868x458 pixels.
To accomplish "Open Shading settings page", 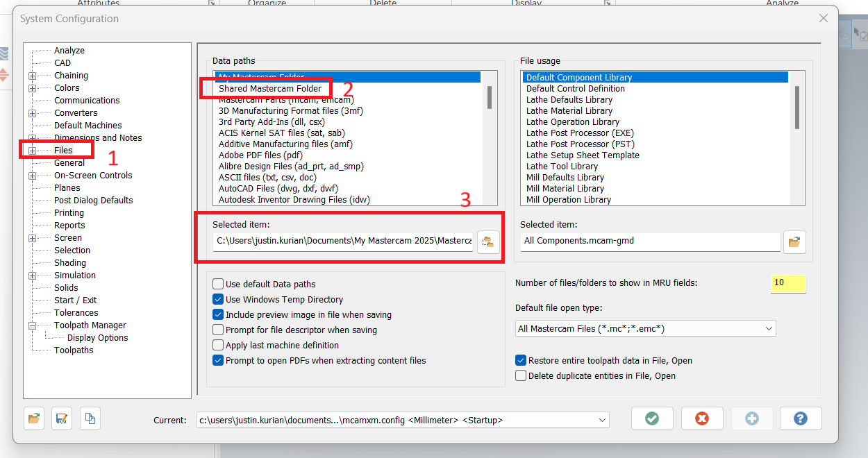I will 70,262.
